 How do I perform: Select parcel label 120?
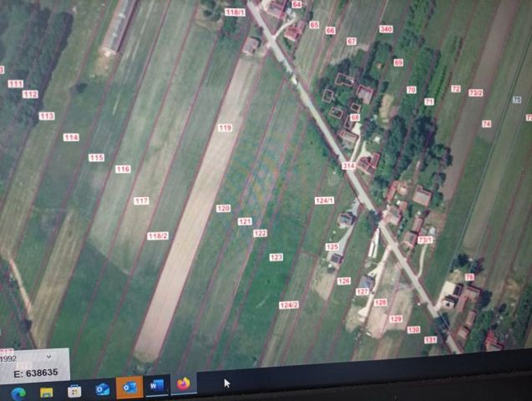[x=223, y=208]
